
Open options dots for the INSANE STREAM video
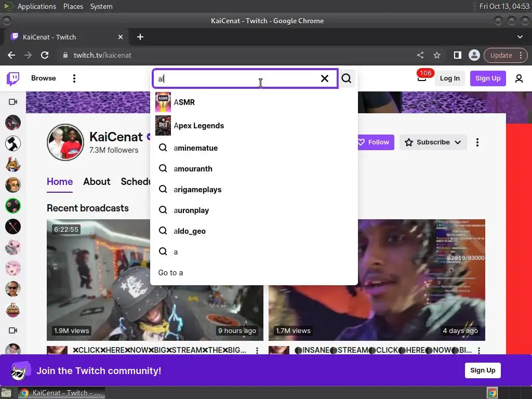tap(478, 350)
